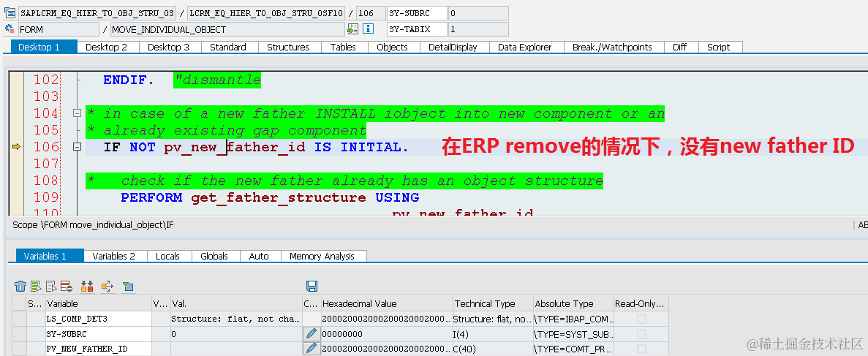Set breakpoint in margin at line 109
This screenshot has height=356, width=868.
tap(16, 197)
